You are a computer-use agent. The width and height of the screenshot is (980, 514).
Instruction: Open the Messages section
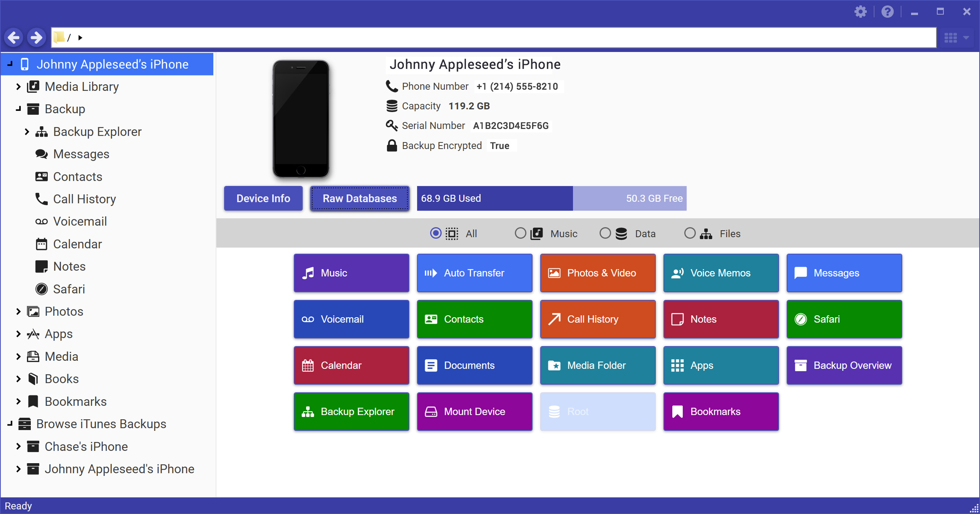pyautogui.click(x=843, y=272)
